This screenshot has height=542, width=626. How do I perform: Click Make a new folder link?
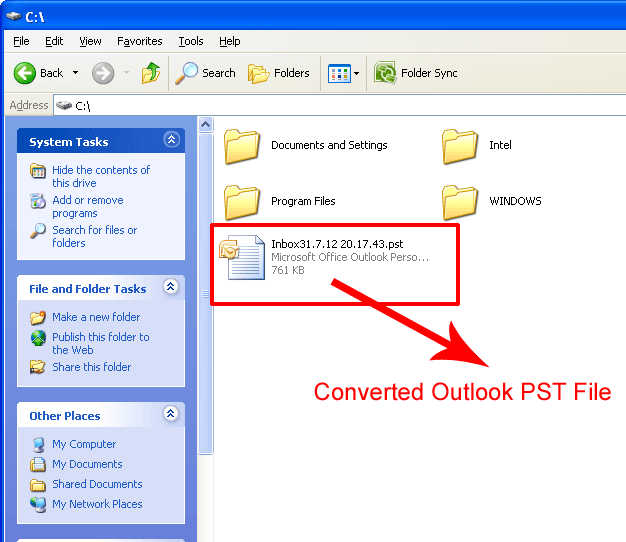pyautogui.click(x=96, y=317)
